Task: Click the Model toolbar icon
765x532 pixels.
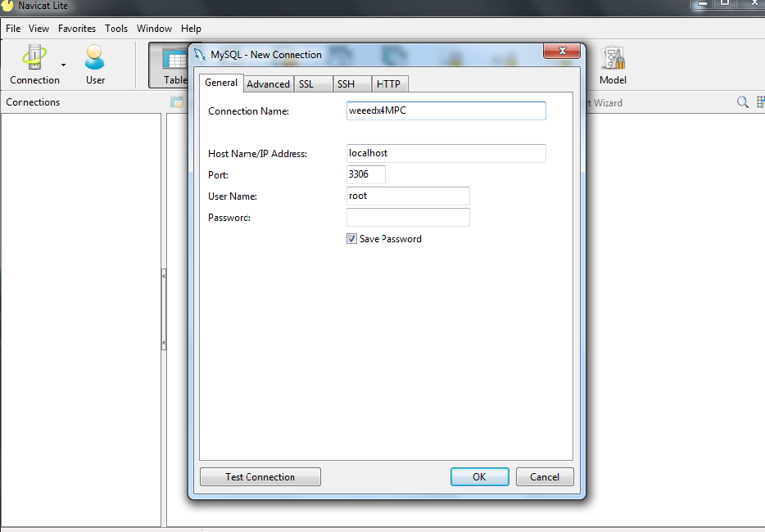Action: pos(613,65)
